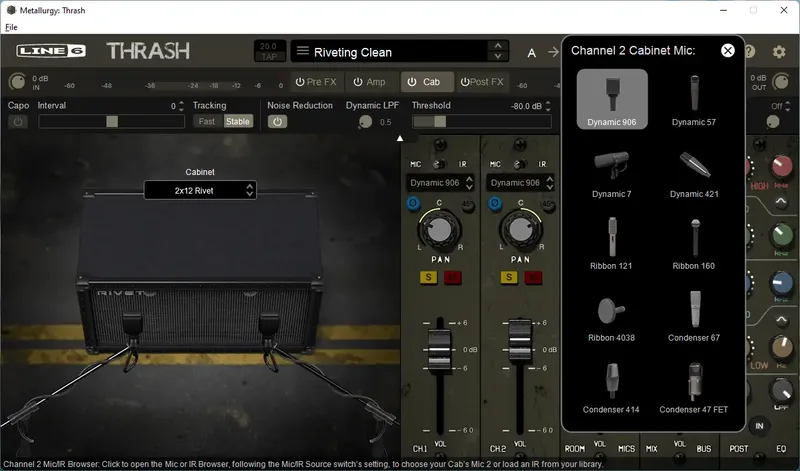800x471 pixels.
Task: Pick the Ribbon 121 microphone
Action: [x=612, y=243]
